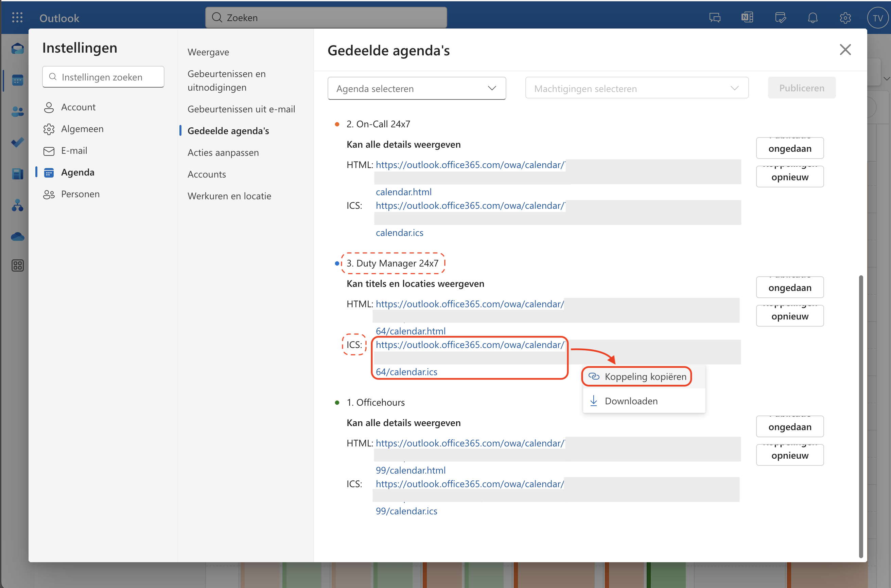Click the Publiceren button

point(801,88)
